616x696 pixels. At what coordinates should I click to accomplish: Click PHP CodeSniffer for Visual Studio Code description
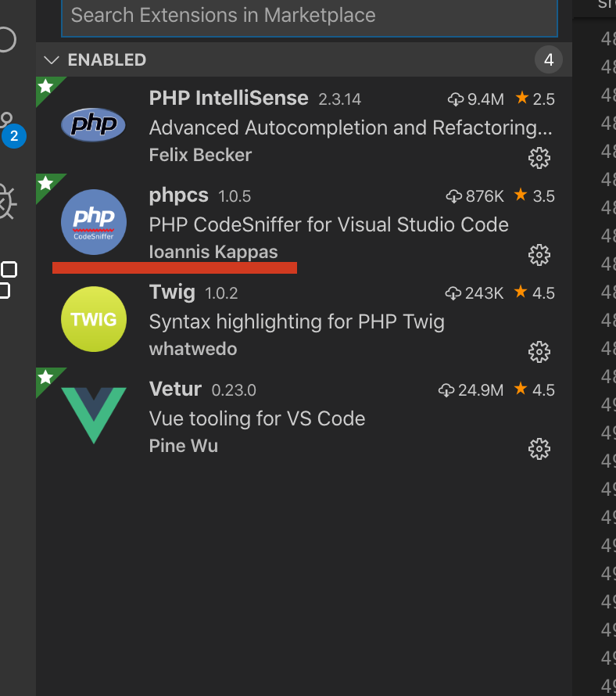click(329, 224)
